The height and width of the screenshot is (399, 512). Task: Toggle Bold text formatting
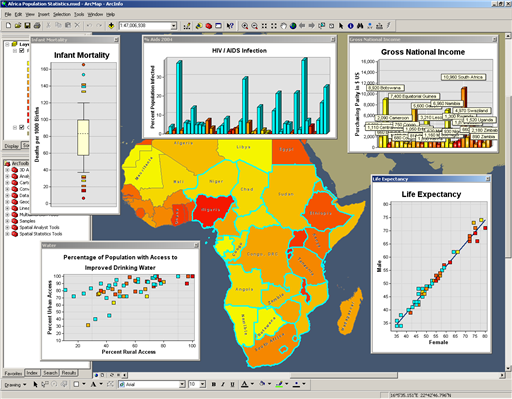point(214,384)
